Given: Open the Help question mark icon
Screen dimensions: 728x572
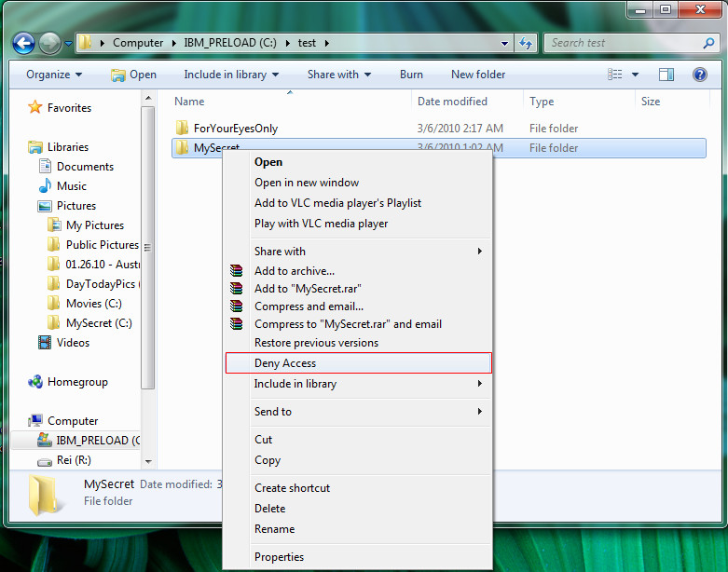Looking at the screenshot, I should pos(700,75).
